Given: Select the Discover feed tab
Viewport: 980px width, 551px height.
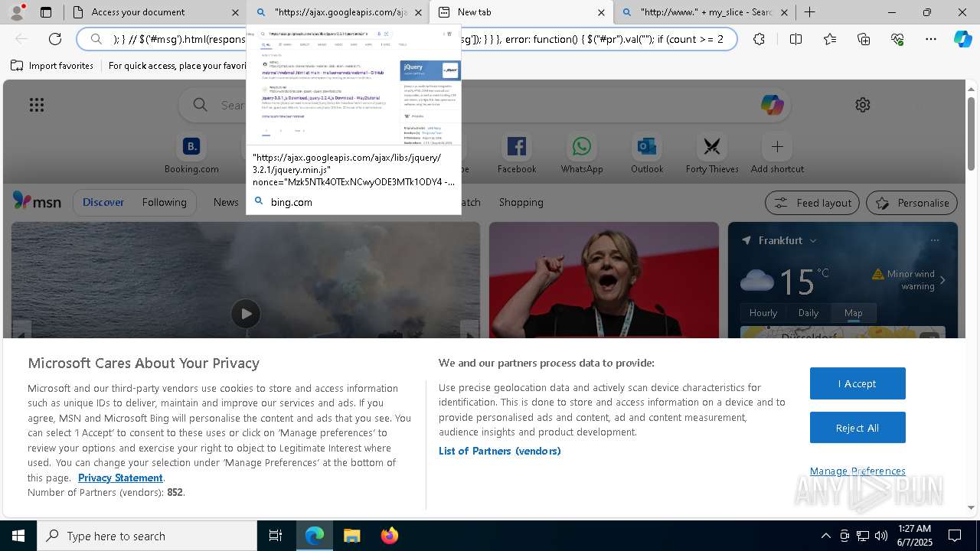Looking at the screenshot, I should 103,202.
